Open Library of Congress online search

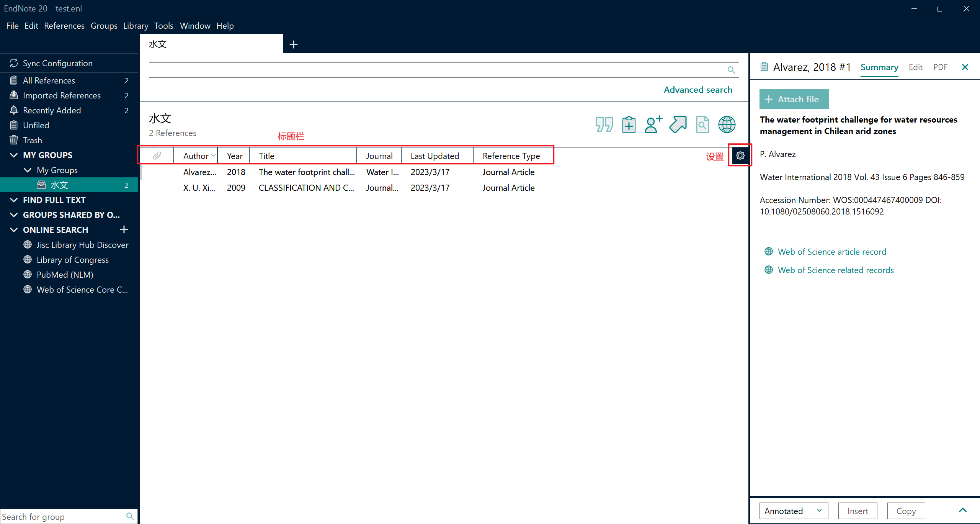pyautogui.click(x=66, y=260)
